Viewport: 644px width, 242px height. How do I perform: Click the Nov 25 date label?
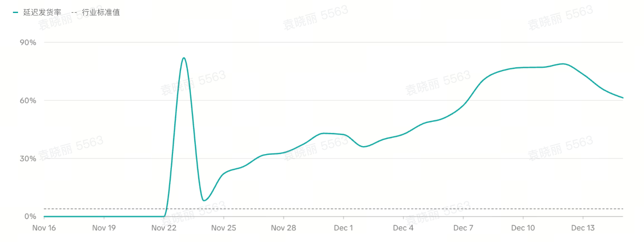click(224, 228)
